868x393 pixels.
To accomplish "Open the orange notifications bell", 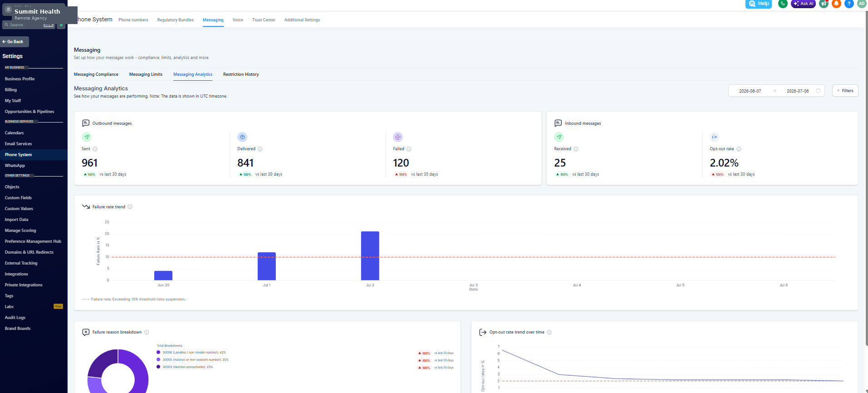I will (836, 4).
